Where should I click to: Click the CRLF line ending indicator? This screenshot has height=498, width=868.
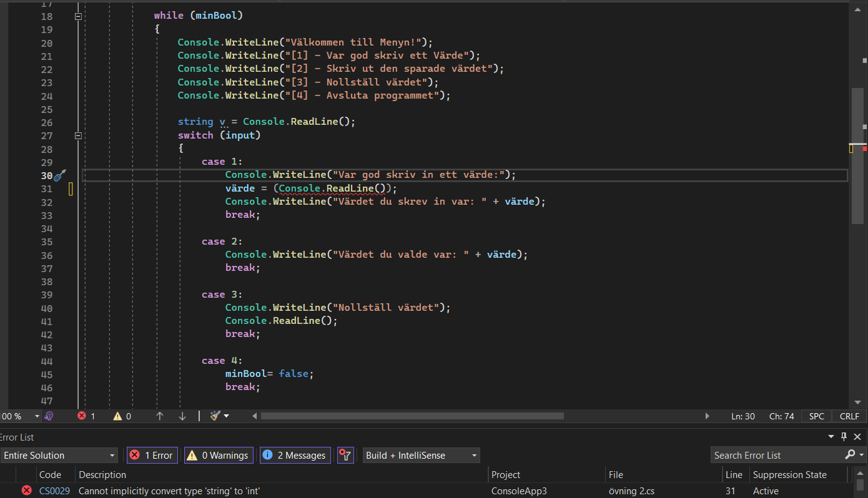tap(849, 416)
